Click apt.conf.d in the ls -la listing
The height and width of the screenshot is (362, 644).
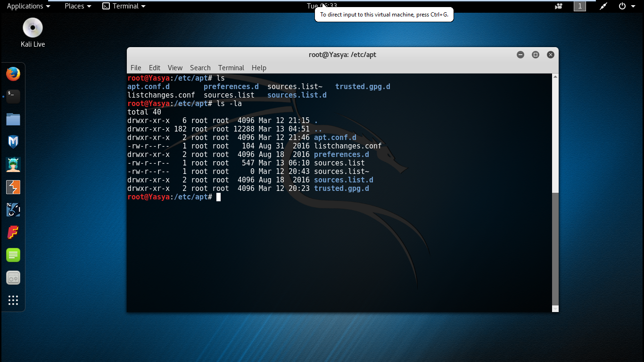335,138
